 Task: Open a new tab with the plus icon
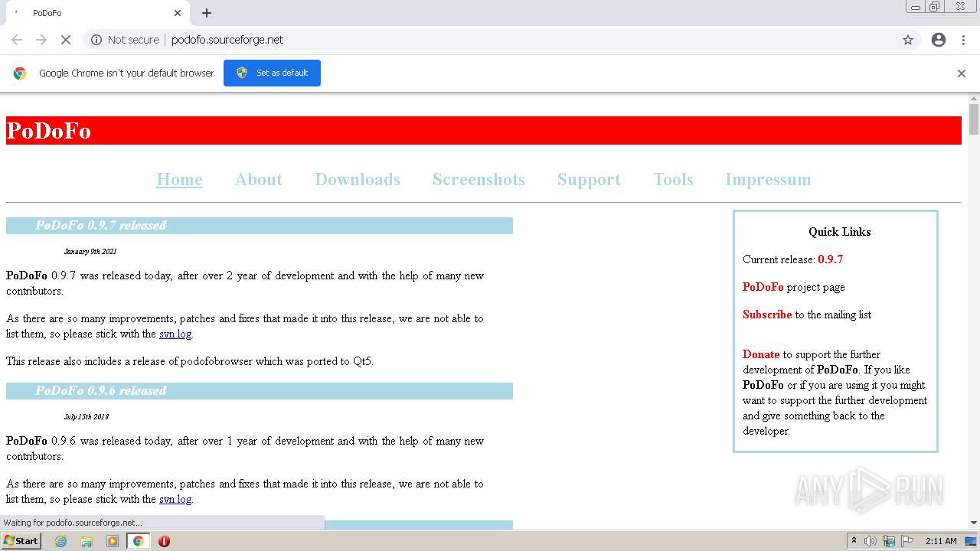click(x=207, y=13)
